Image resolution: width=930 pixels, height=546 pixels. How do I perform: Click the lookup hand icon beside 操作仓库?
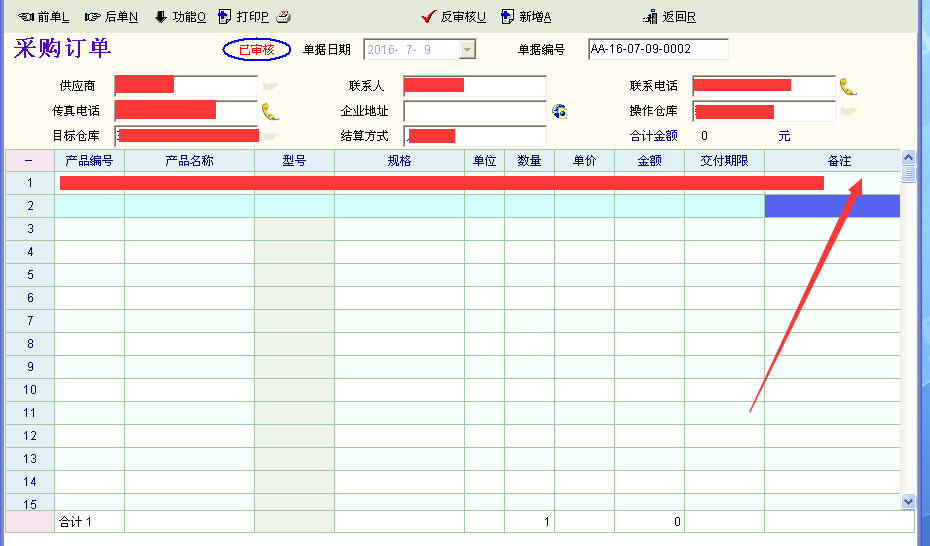(x=848, y=111)
